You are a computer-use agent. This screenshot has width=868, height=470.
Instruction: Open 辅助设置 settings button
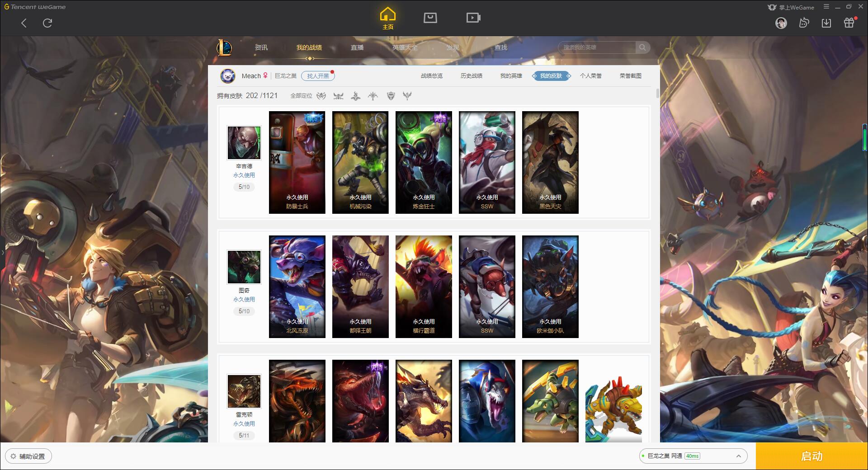[28, 456]
